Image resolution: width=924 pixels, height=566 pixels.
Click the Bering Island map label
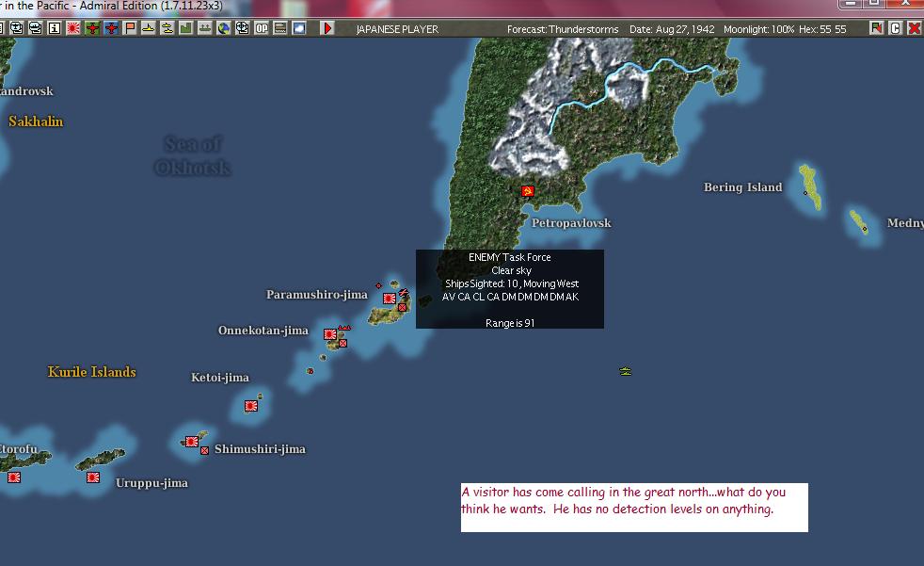pyautogui.click(x=742, y=186)
